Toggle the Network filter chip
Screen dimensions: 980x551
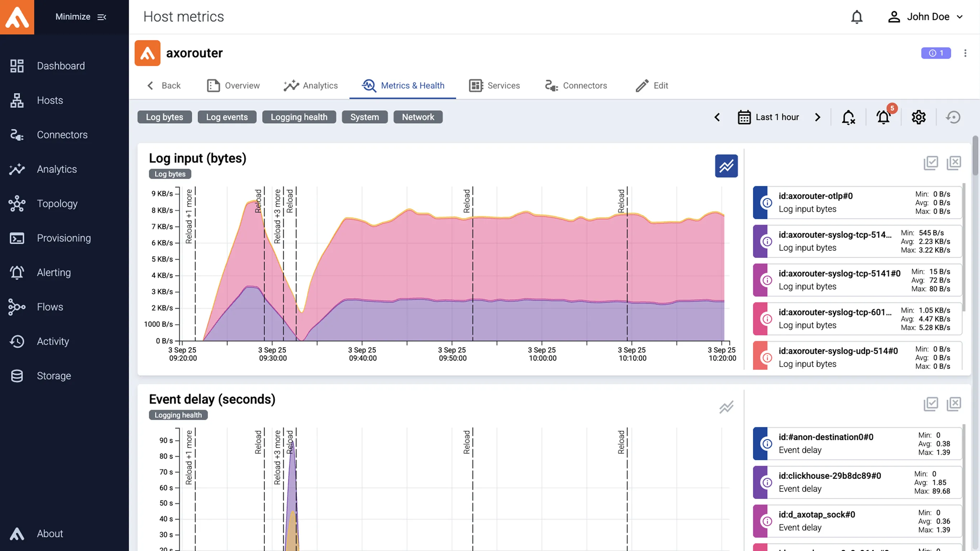[418, 117]
